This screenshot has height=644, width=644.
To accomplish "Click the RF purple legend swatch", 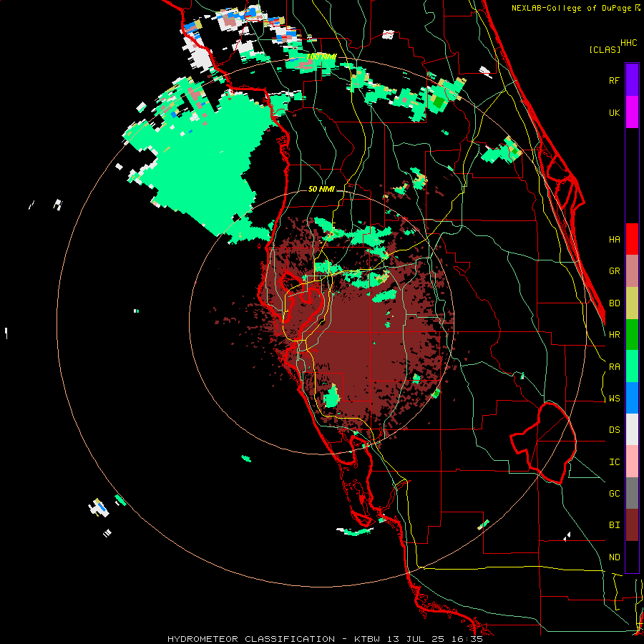I will [x=632, y=80].
